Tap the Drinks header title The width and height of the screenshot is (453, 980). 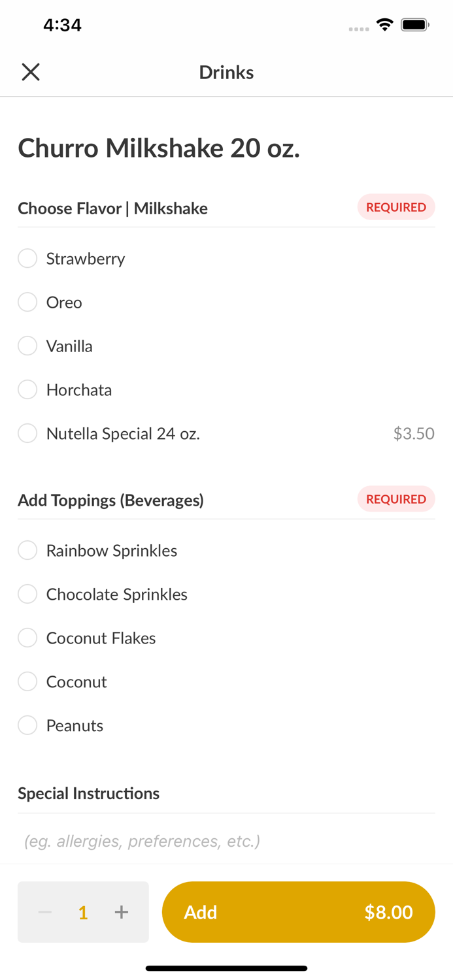[226, 73]
